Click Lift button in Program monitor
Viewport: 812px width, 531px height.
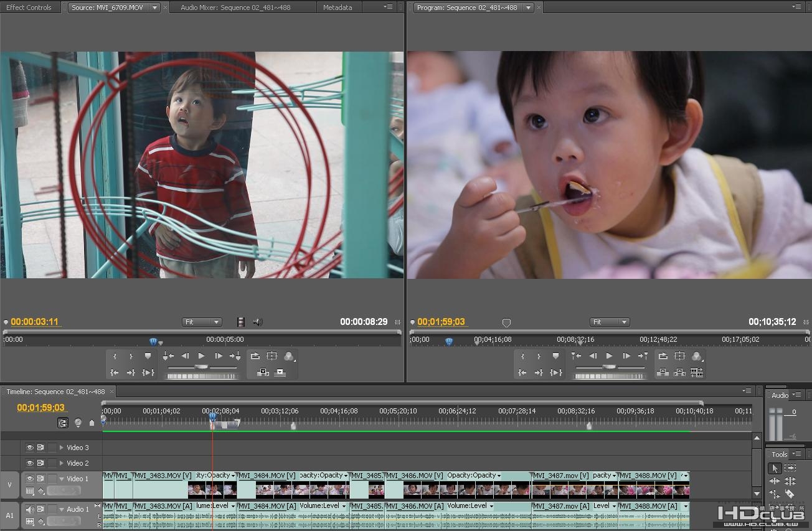(663, 372)
